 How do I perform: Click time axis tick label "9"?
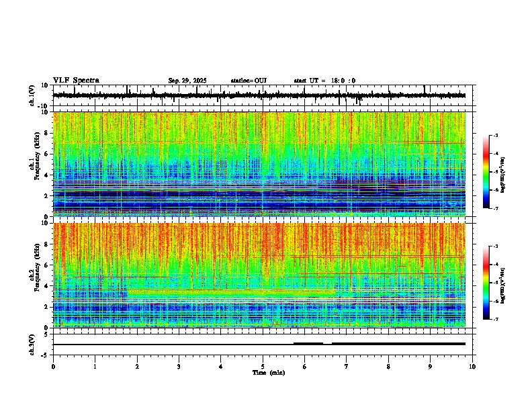coord(430,367)
